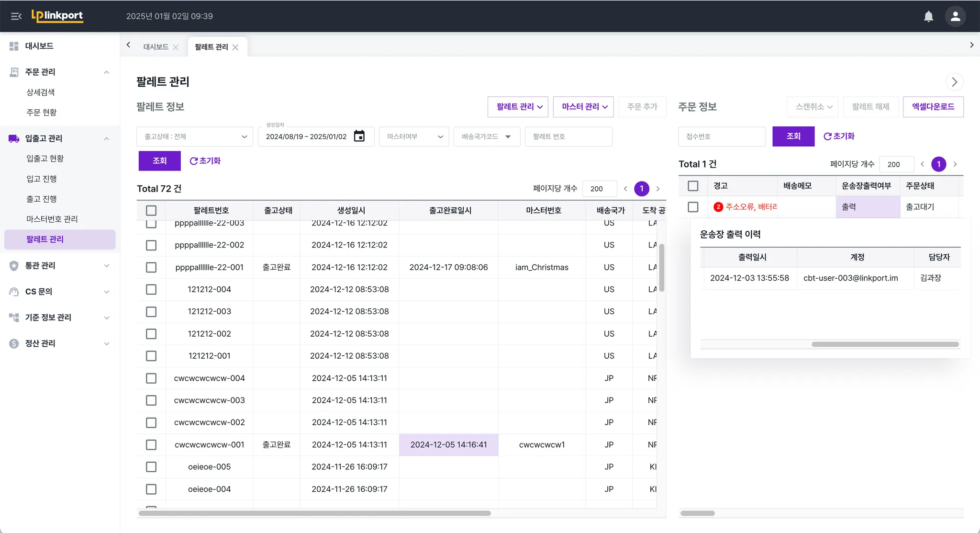Click the red warning badge in order row
980x533 pixels.
coord(718,207)
